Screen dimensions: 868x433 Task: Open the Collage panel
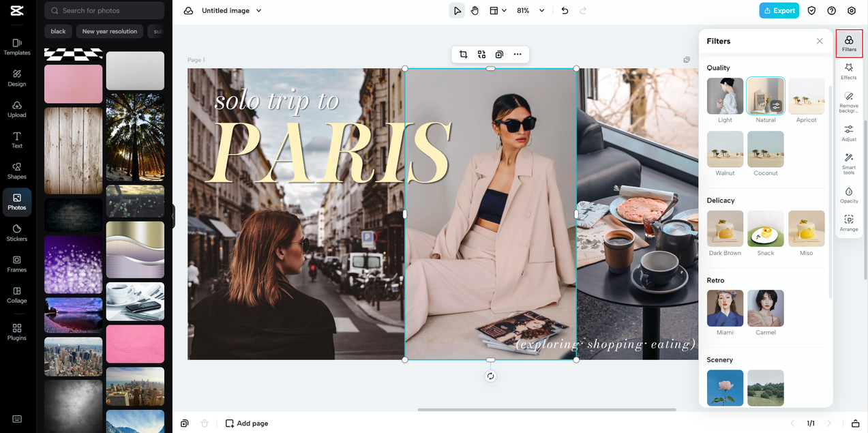point(17,295)
